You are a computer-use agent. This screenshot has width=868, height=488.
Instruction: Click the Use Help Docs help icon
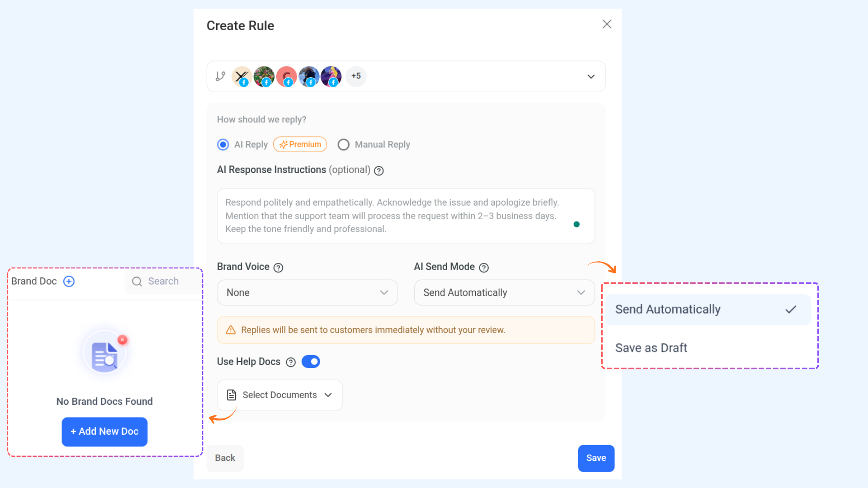[291, 362]
